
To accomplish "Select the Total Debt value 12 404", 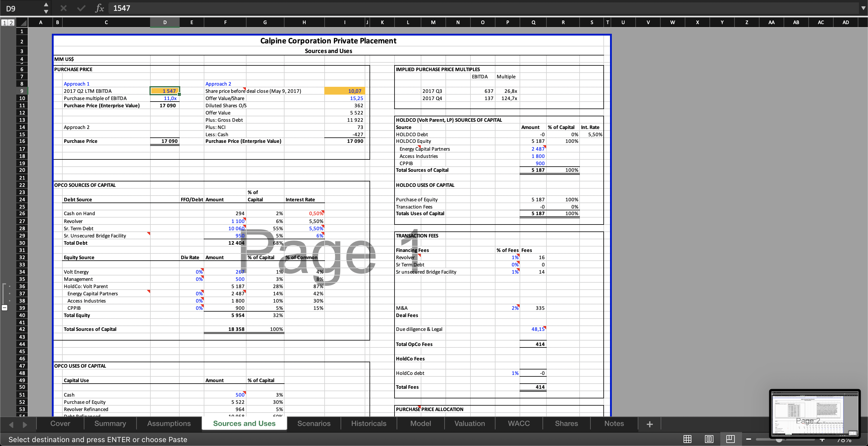I will click(x=225, y=243).
